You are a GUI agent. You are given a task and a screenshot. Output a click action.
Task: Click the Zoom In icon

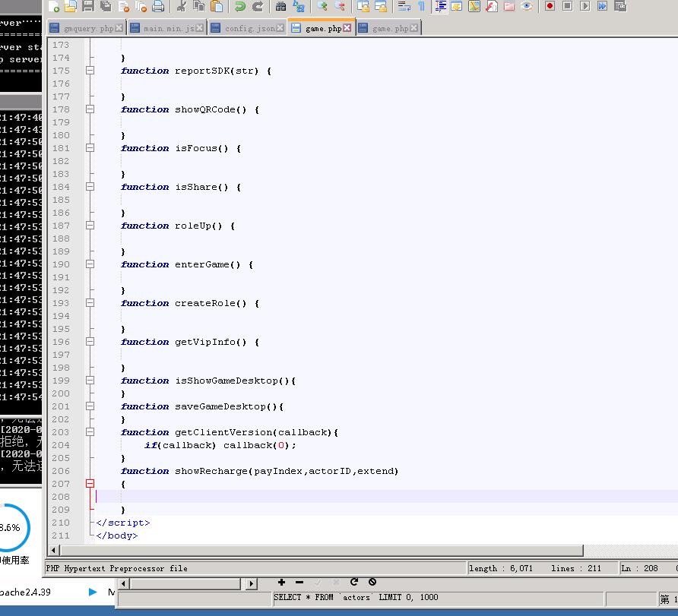tap(322, 6)
